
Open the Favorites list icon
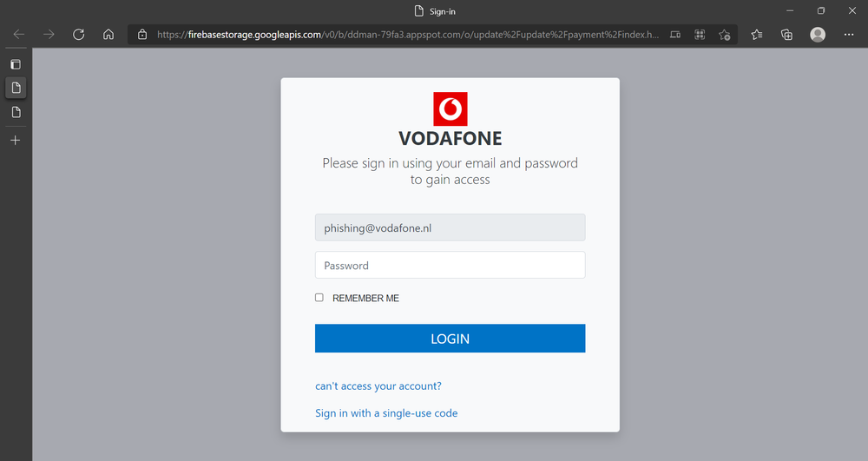(x=757, y=35)
